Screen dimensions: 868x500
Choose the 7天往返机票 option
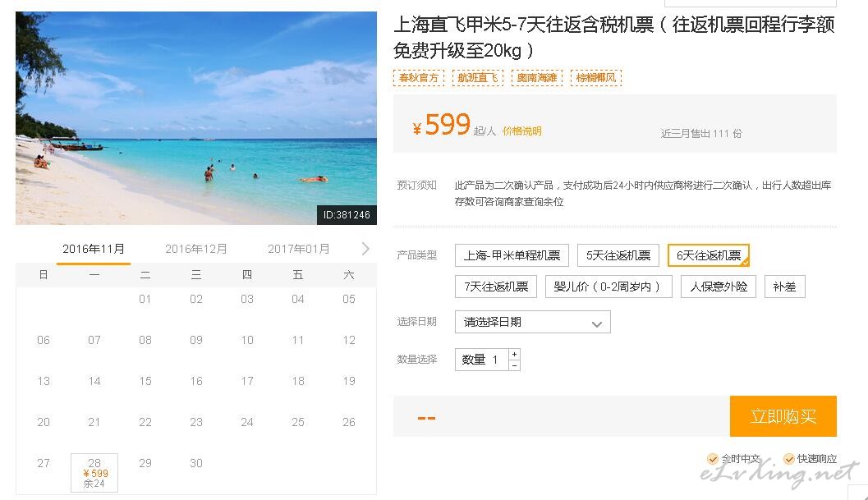495,287
